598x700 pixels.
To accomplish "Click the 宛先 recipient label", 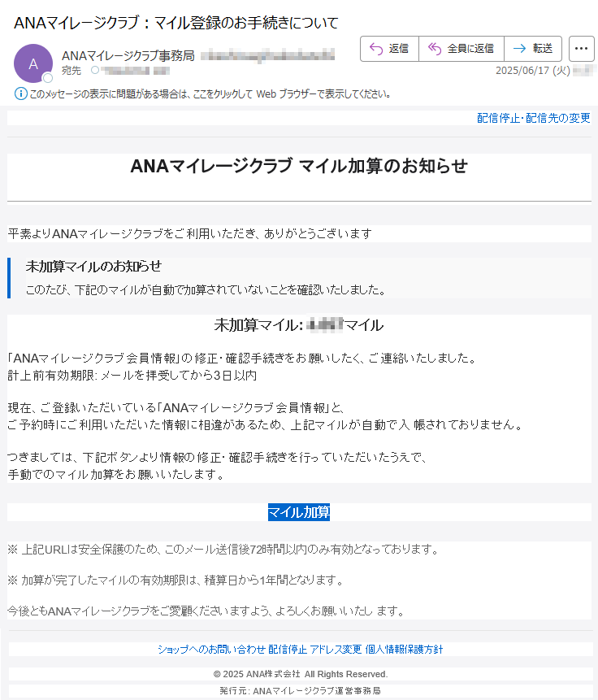I will tap(71, 71).
